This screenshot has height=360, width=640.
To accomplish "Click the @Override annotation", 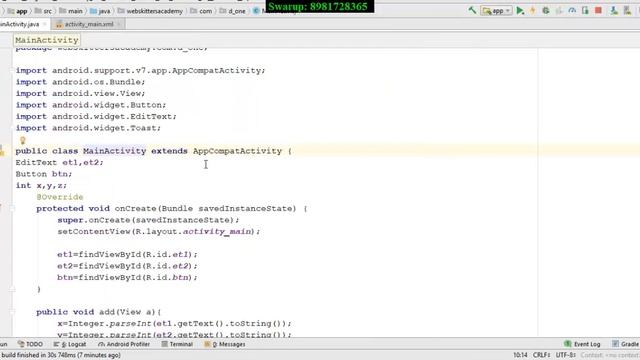I will [x=60, y=197].
